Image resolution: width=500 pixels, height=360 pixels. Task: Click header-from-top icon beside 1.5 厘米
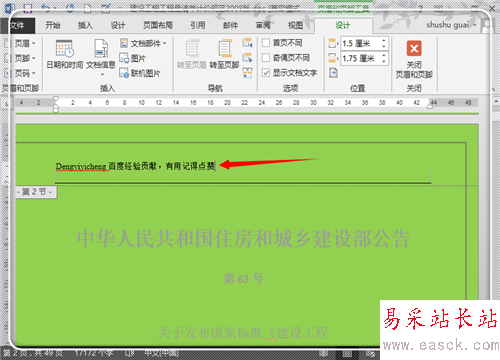[x=333, y=43]
